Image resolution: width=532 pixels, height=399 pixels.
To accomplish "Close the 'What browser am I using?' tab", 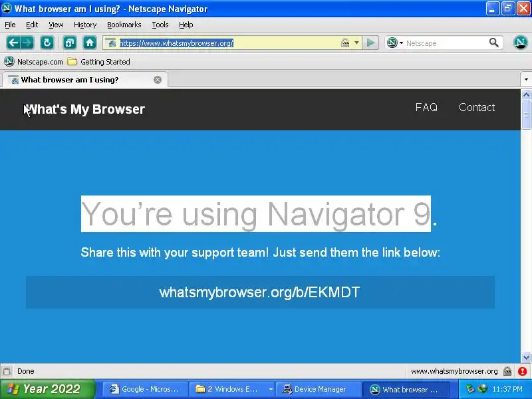I will coord(158,80).
